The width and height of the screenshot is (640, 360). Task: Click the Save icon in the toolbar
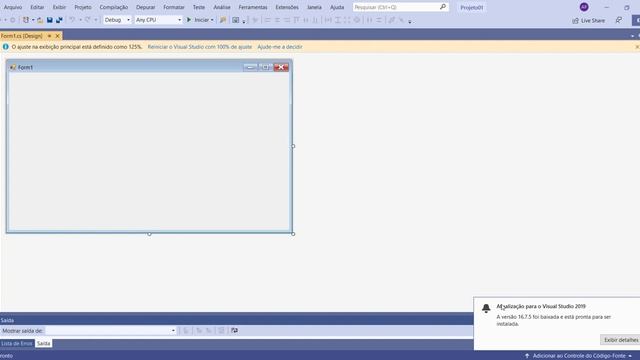49,20
